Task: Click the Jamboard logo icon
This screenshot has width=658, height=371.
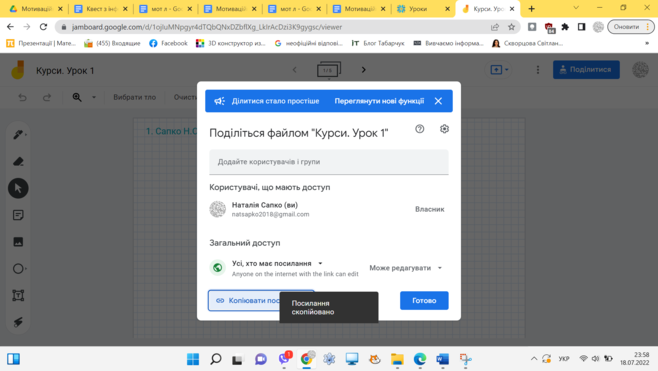Action: pos(18,70)
